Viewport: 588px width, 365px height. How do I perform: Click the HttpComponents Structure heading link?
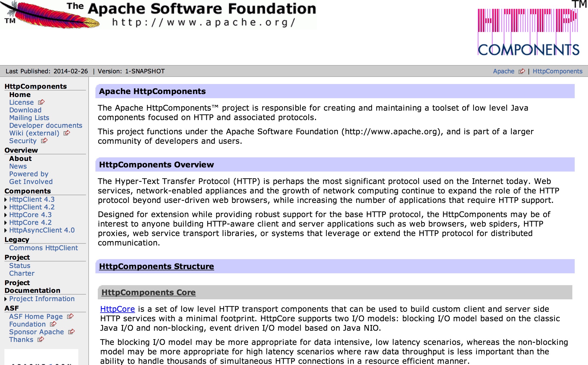click(157, 267)
